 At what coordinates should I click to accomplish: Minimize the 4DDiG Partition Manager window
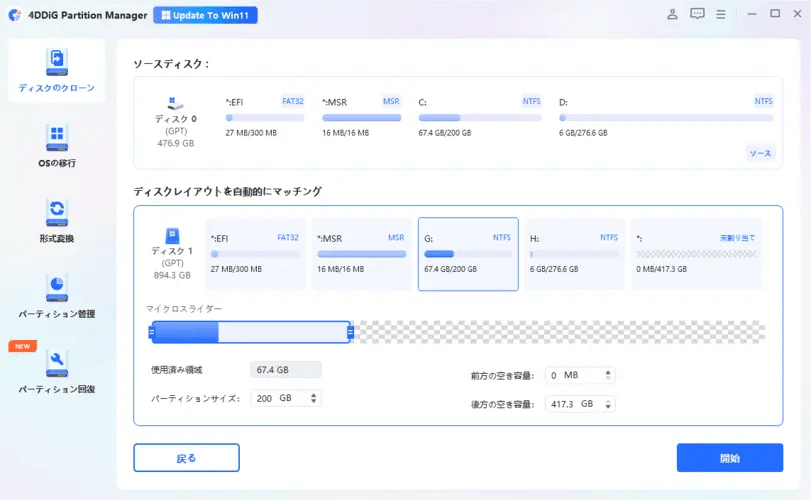pos(752,14)
